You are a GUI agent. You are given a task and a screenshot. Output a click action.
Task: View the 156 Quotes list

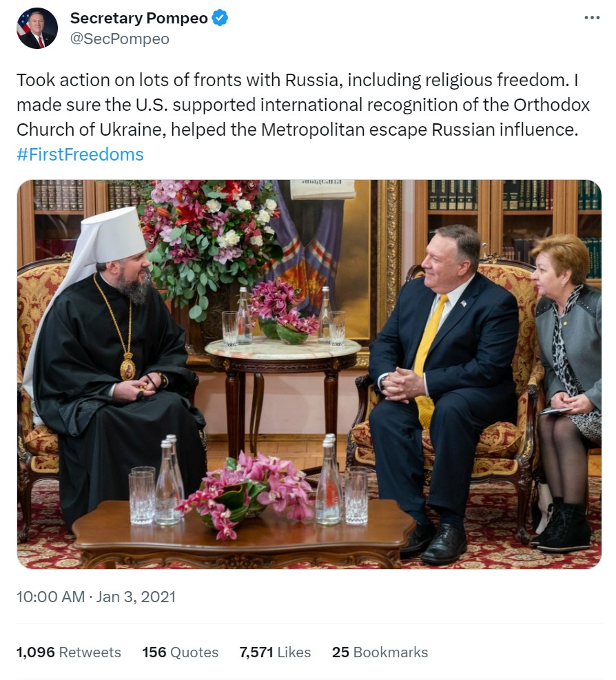180,652
